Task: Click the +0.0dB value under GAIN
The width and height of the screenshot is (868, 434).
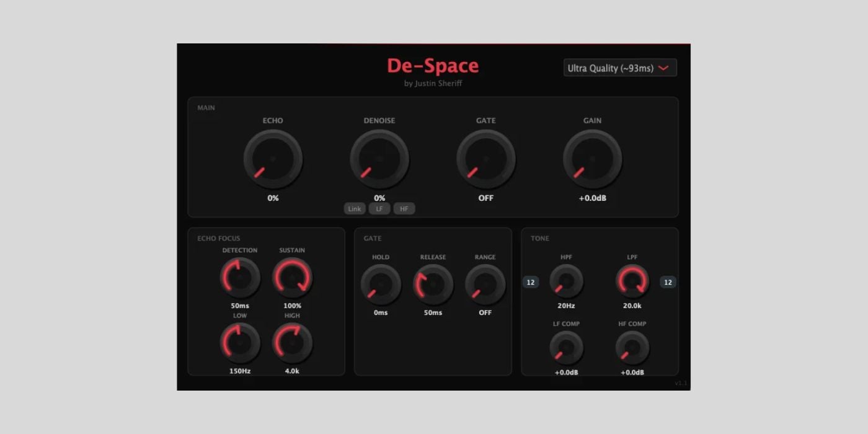Action: pos(593,198)
